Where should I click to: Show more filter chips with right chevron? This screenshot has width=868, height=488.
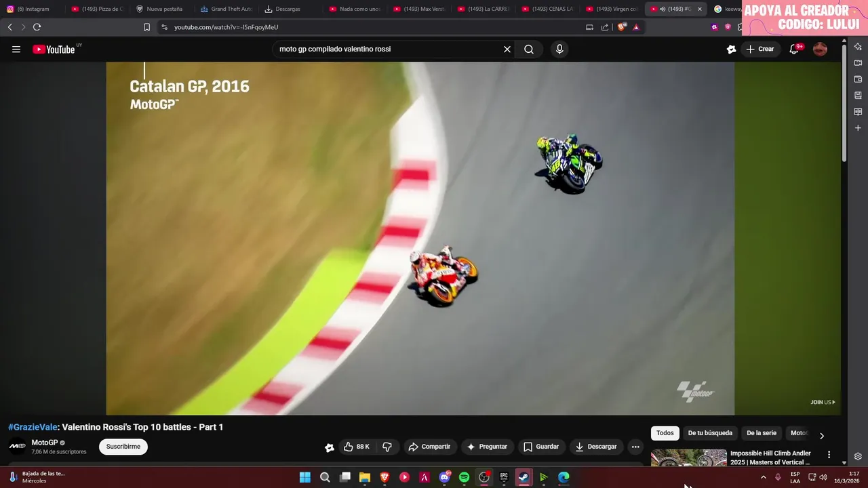pos(822,436)
